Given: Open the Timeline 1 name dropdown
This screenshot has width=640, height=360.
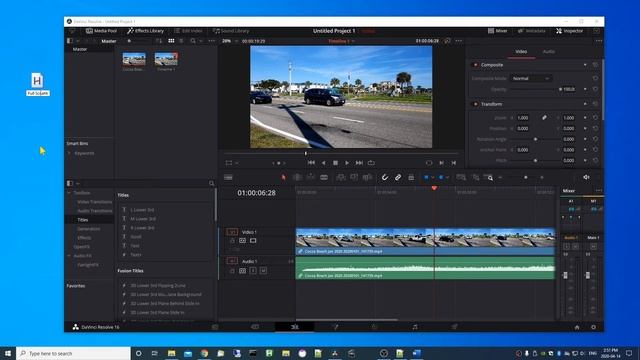Looking at the screenshot, I should click(342, 41).
